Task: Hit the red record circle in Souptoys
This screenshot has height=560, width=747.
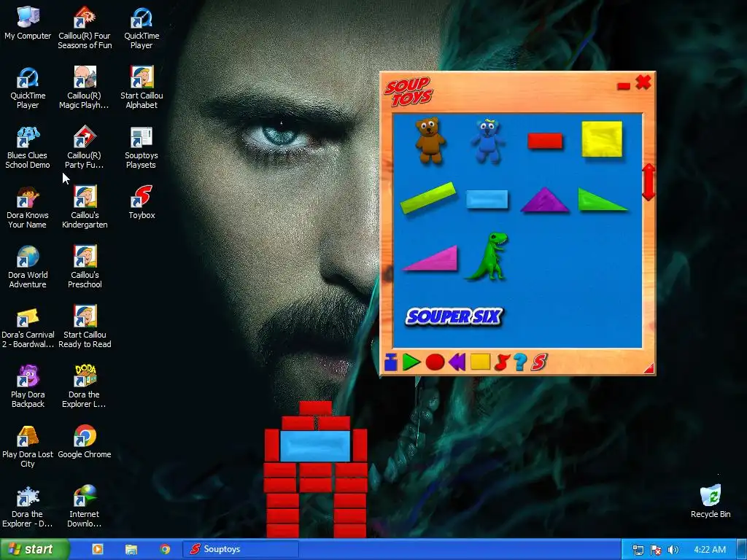Action: [435, 362]
